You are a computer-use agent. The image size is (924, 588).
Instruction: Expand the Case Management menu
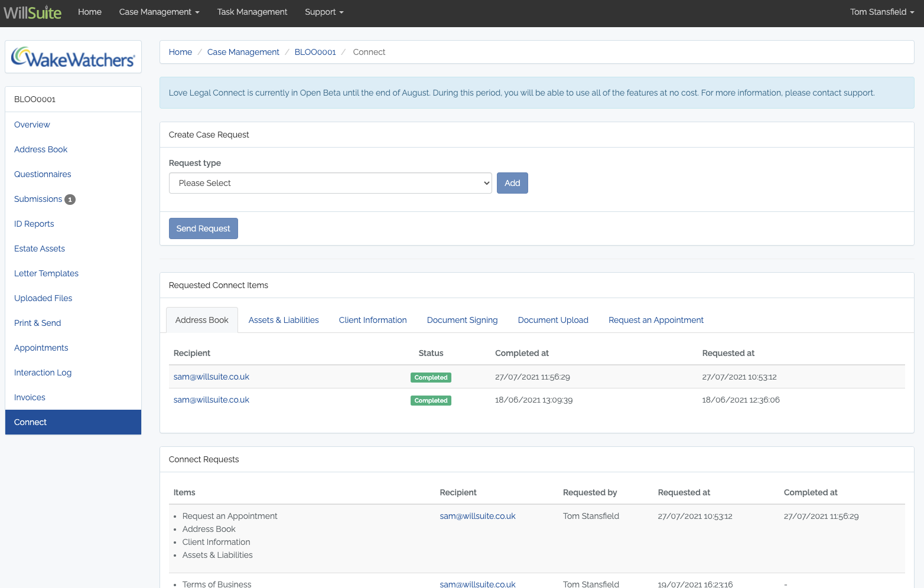tap(159, 12)
